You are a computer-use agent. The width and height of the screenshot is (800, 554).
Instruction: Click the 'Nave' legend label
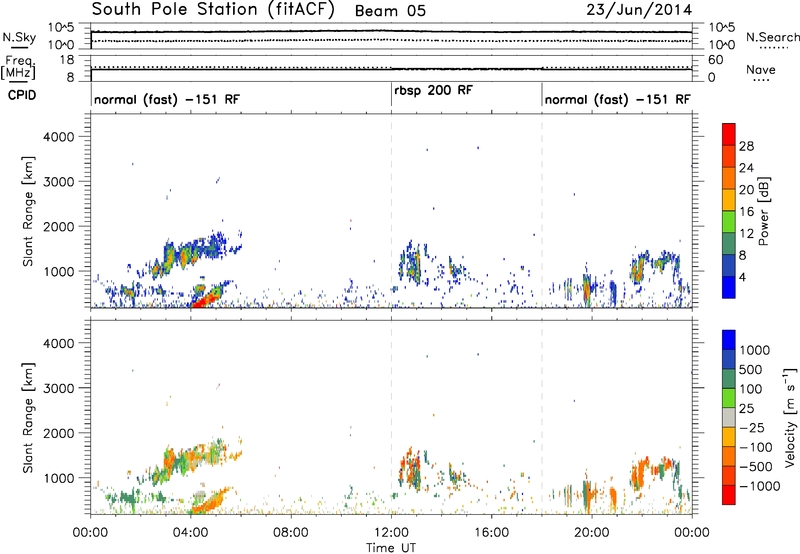click(761, 69)
